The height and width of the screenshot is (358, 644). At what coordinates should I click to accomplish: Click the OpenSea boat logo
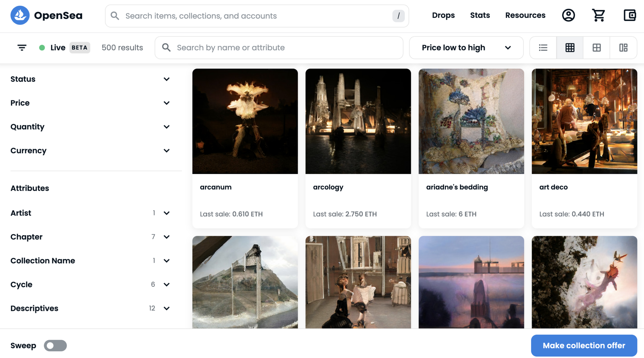[19, 15]
